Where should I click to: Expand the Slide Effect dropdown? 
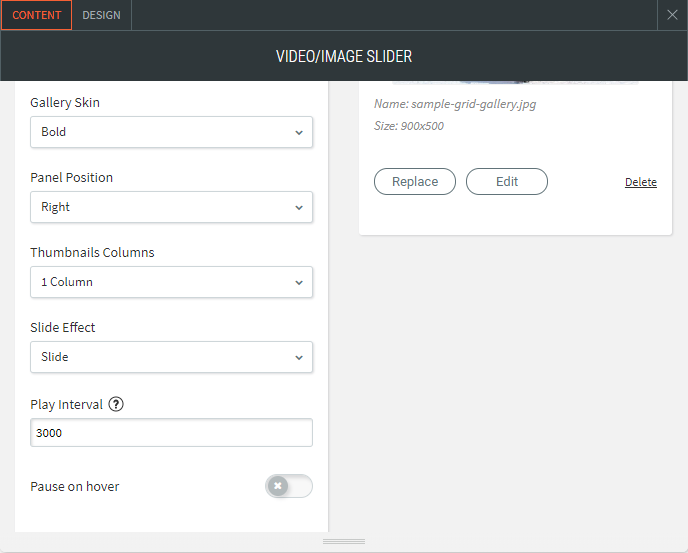pyautogui.click(x=171, y=357)
